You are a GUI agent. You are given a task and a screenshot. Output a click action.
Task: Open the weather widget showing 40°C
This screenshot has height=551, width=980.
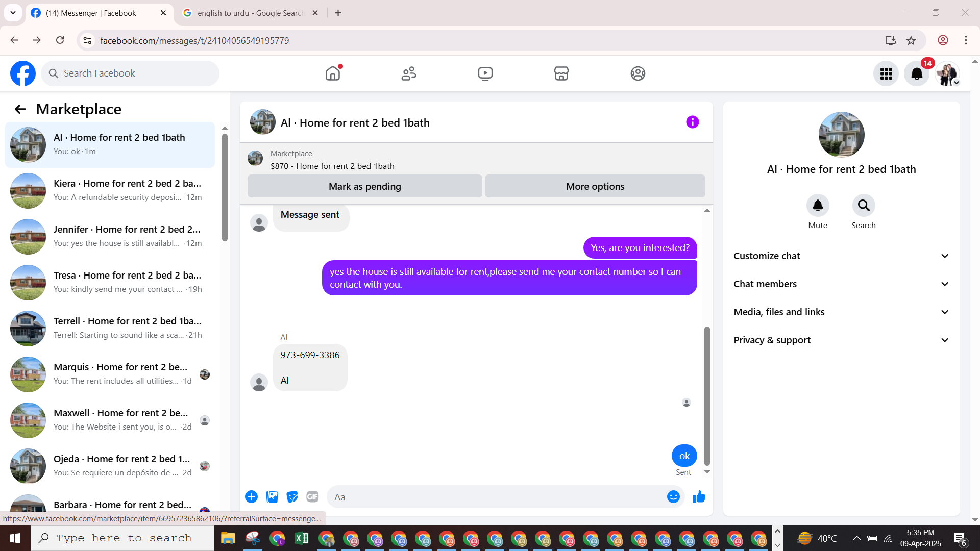coord(817,538)
